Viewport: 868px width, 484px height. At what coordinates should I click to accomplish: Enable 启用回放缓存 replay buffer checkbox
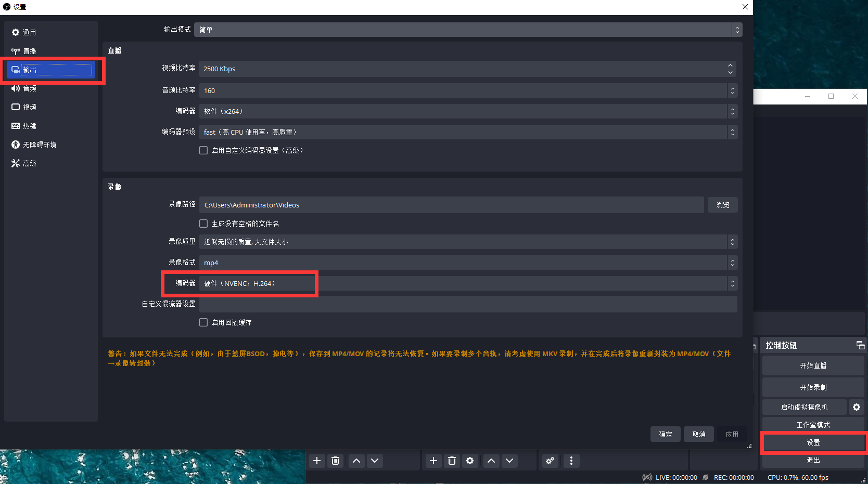[x=203, y=322]
